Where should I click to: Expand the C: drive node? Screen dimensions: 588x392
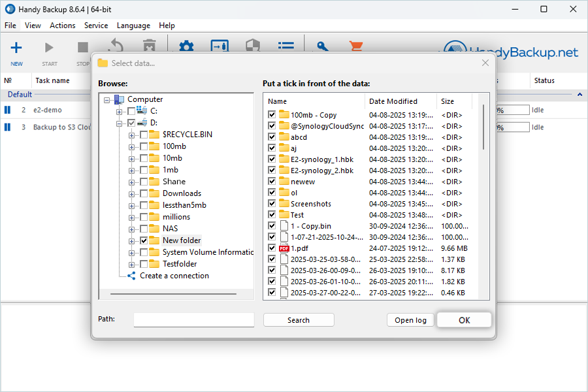pyautogui.click(x=119, y=112)
